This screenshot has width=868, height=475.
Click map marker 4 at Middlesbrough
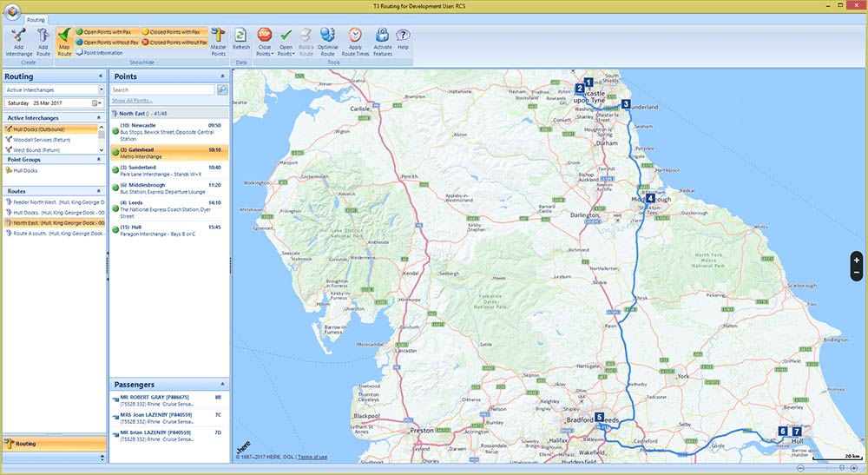click(x=650, y=198)
